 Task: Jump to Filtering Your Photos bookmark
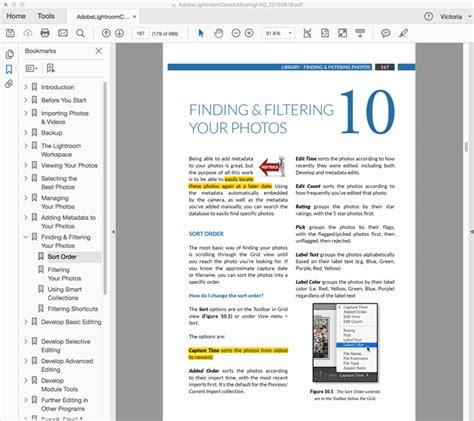[x=64, y=274]
